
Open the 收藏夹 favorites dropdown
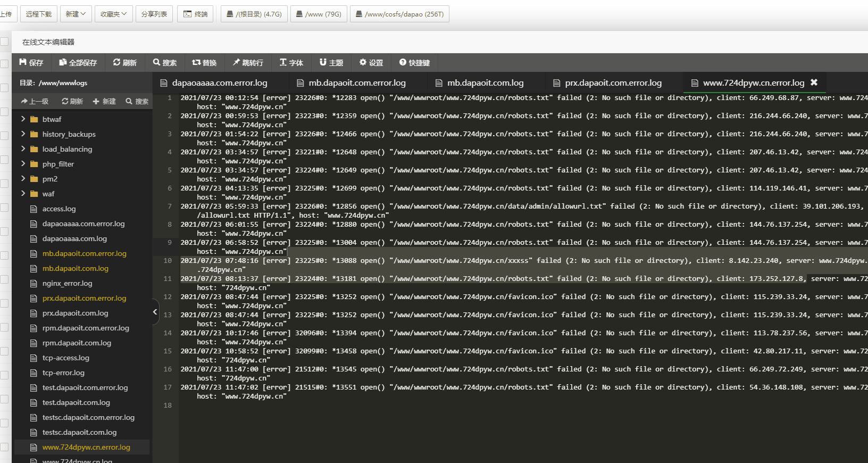click(x=113, y=14)
